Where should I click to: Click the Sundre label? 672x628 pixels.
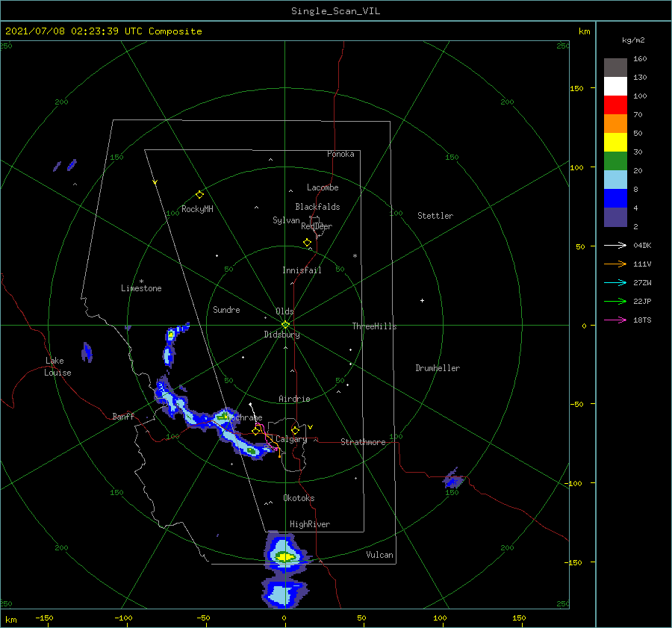(226, 309)
